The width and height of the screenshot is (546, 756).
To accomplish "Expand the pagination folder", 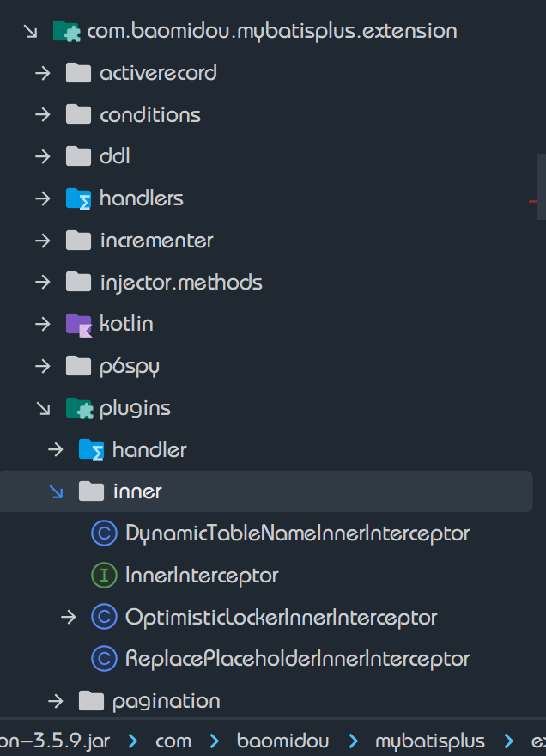I will pyautogui.click(x=56, y=701).
